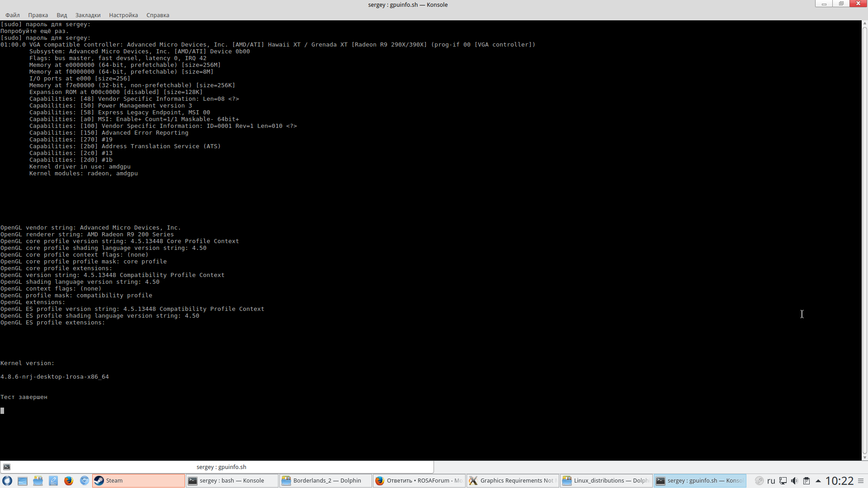The height and width of the screenshot is (488, 868).
Task: Open the panel settings hamburger button
Action: pos(861,481)
